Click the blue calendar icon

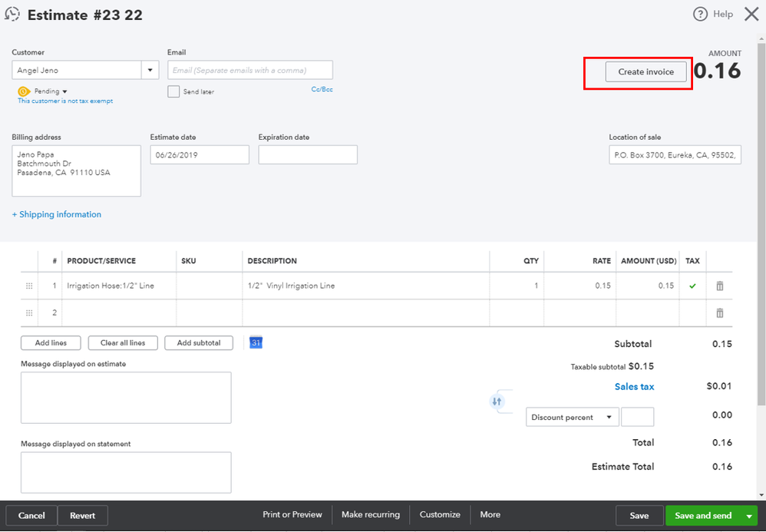256,342
